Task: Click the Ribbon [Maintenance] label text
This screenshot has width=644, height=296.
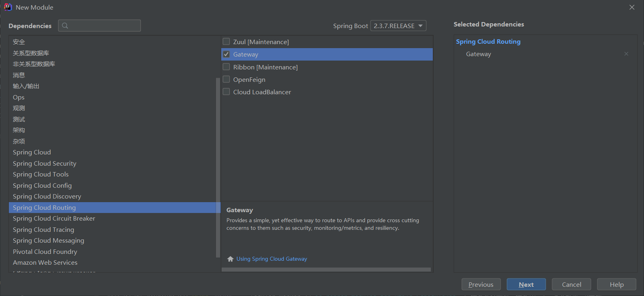Action: (x=265, y=67)
